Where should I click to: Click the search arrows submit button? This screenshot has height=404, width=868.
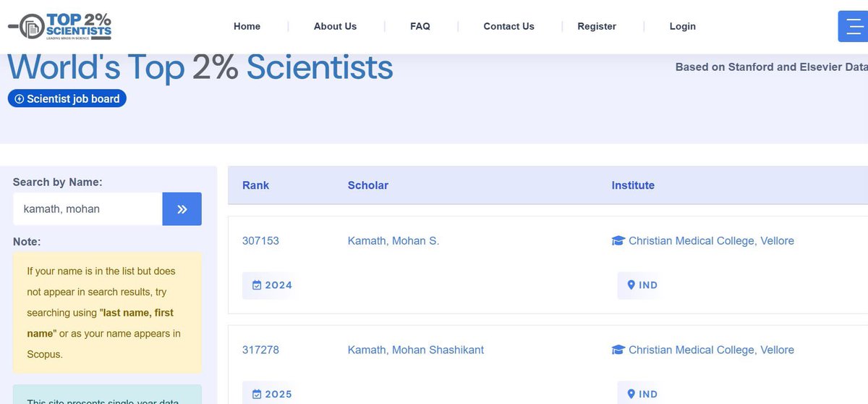pyautogui.click(x=182, y=209)
